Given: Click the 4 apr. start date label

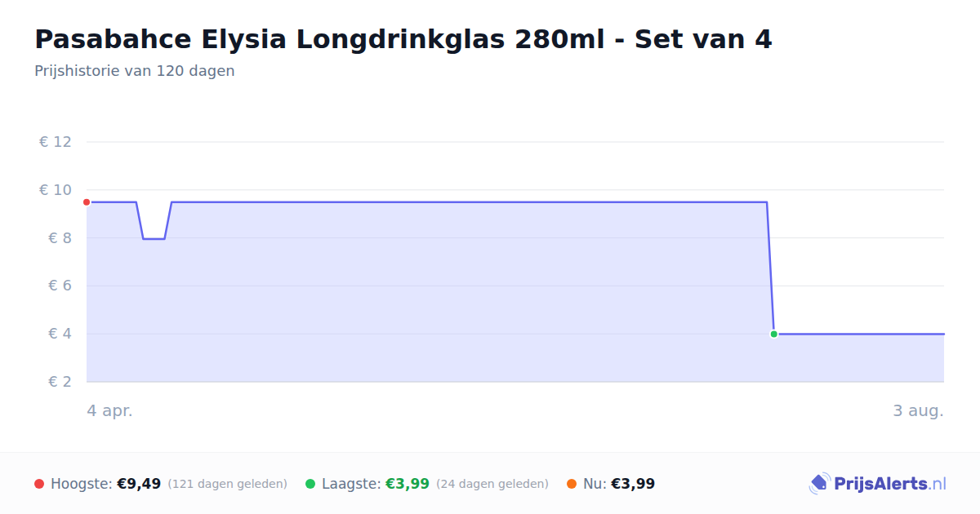Looking at the screenshot, I should tap(109, 411).
